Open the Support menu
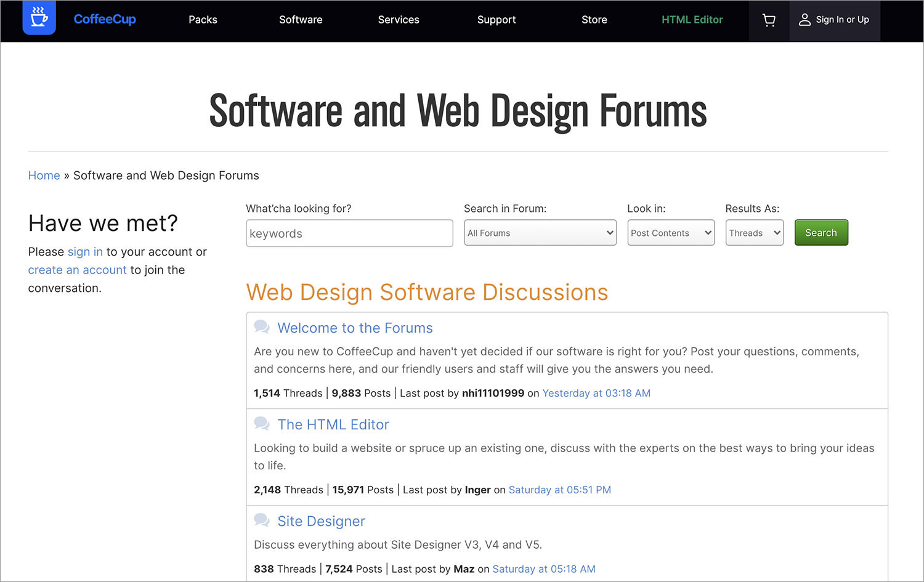This screenshot has width=924, height=582. 496,20
